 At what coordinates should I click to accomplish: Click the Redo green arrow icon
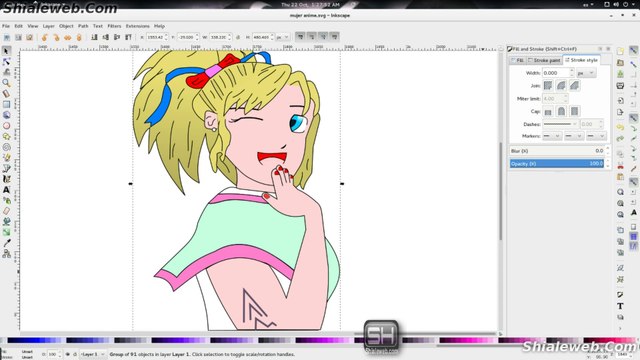620,139
